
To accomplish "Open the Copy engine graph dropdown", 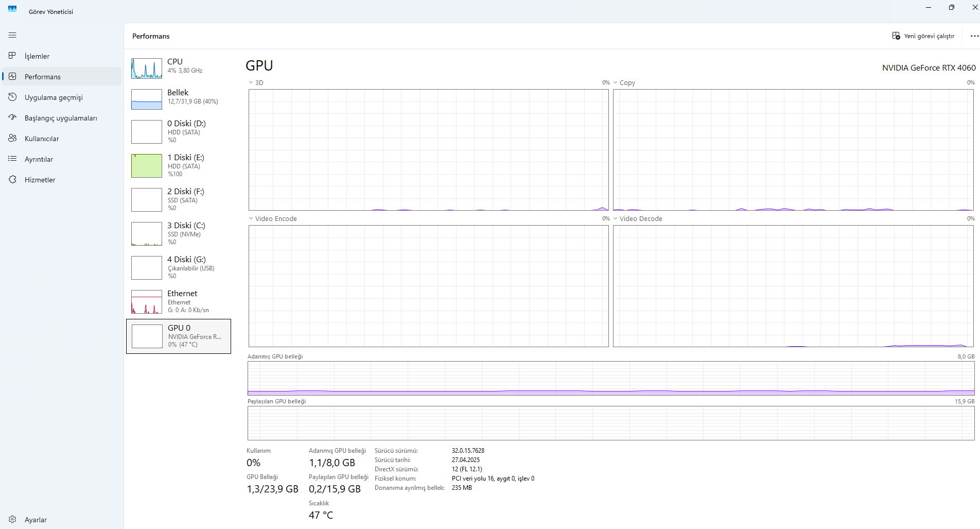I will (615, 82).
